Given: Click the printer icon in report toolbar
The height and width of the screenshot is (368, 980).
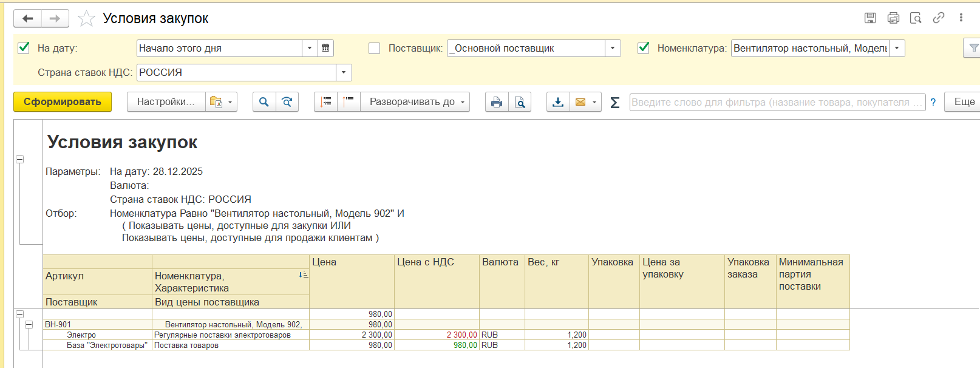Looking at the screenshot, I should [x=497, y=102].
